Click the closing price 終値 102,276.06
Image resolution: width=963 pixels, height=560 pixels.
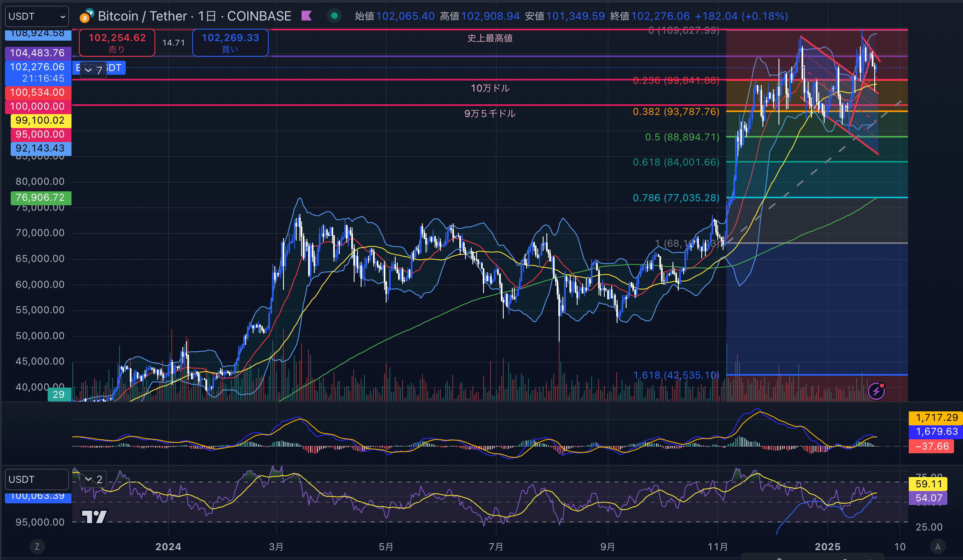[650, 16]
